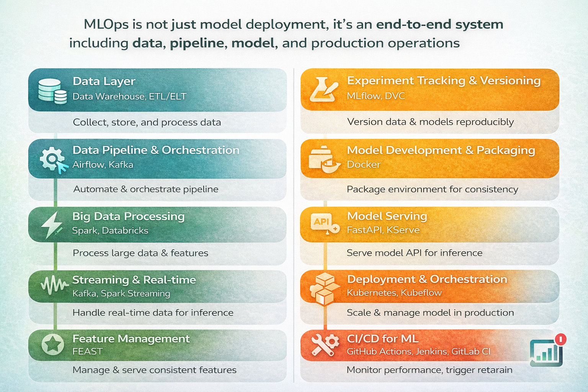Click the Deployment & Orchestration header

coord(427,279)
